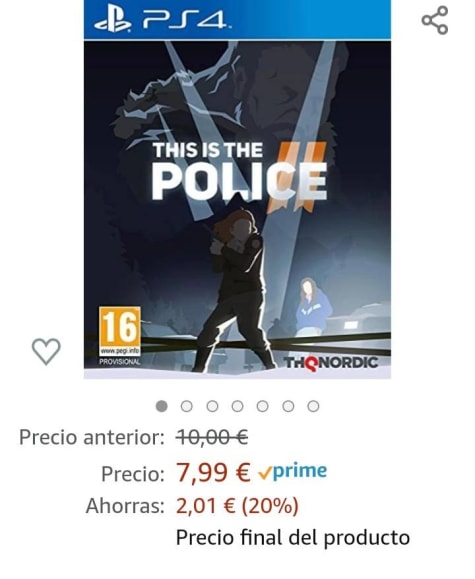Click the PS4 logo on the cover banner
Viewport: 475px width, 579px height.
coord(162,21)
